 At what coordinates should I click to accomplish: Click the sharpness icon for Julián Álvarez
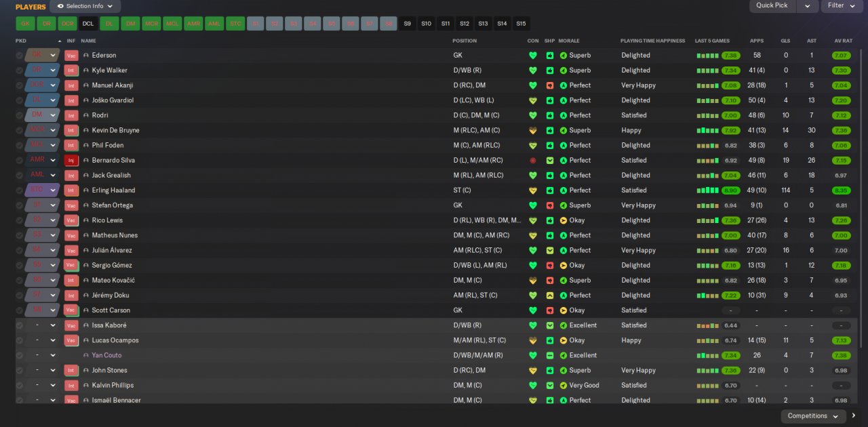(x=550, y=251)
